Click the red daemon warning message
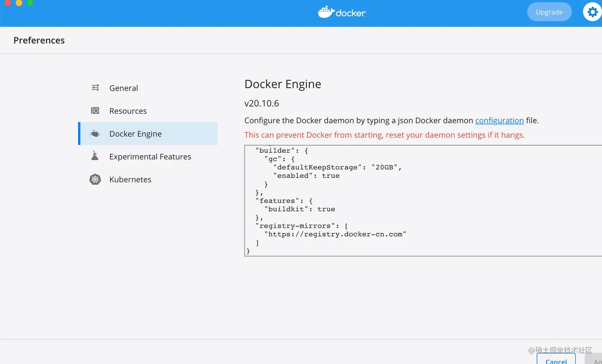Image resolution: width=602 pixels, height=364 pixels. (385, 135)
